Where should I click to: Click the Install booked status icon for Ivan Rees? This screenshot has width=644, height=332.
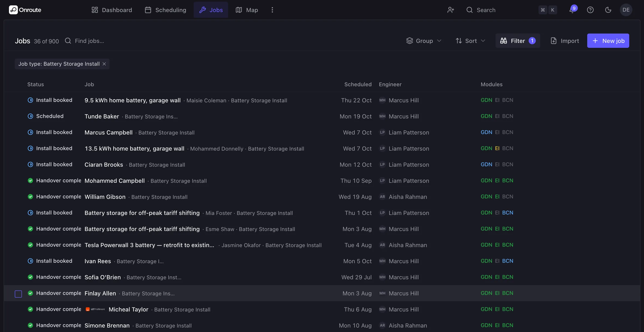[30, 261]
